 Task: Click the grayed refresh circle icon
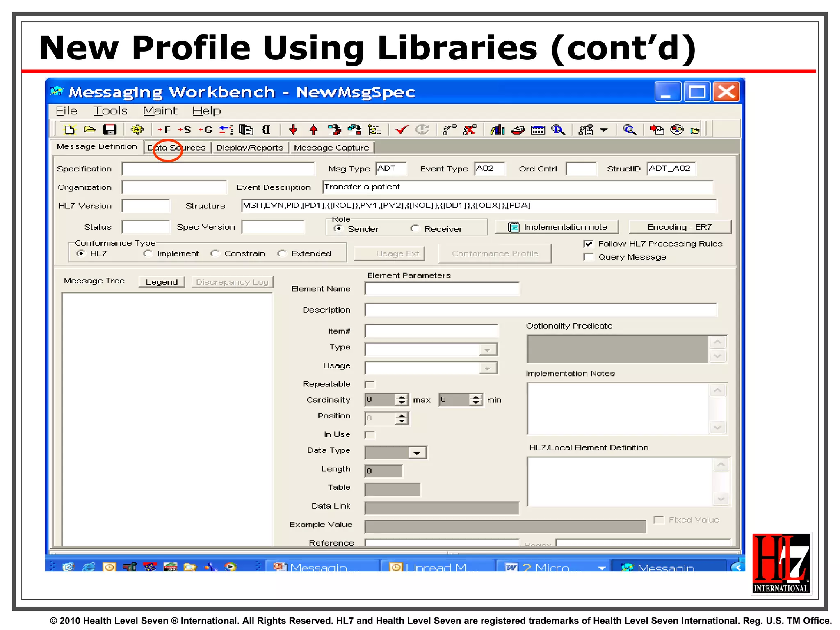[x=422, y=130]
